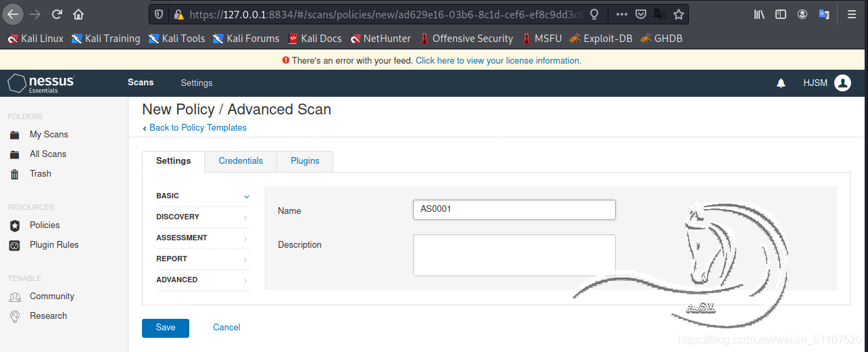Expand the DISCOVERY settings section
The image size is (868, 352).
(x=203, y=217)
